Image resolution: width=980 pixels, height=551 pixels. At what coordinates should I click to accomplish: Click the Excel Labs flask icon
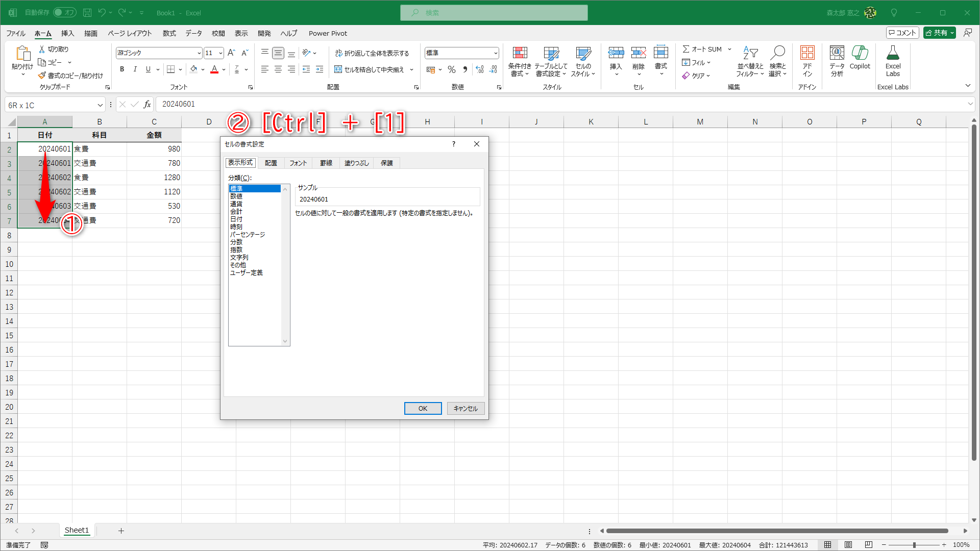[x=893, y=53]
